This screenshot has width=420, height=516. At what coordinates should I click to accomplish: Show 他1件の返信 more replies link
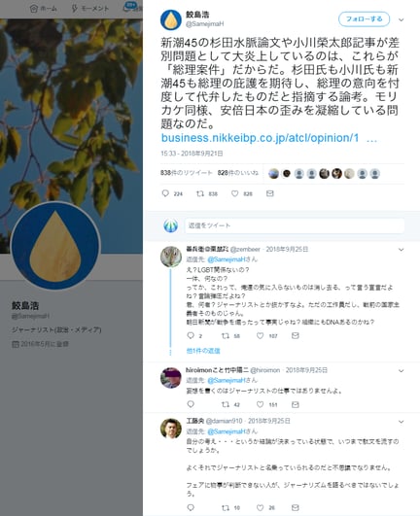[x=203, y=351]
